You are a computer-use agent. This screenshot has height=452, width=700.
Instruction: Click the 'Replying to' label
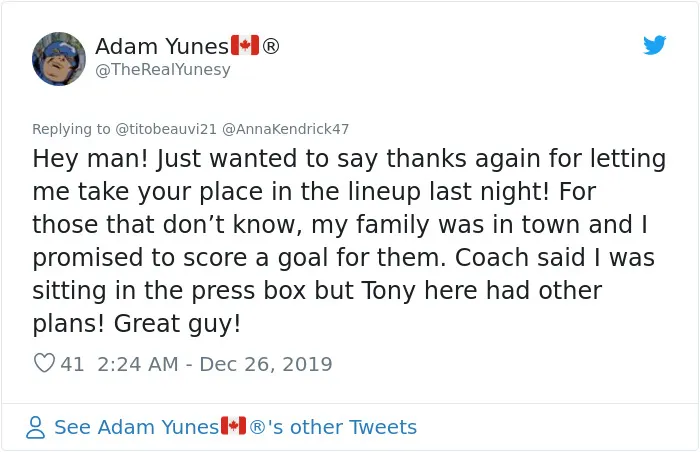pyautogui.click(x=71, y=129)
